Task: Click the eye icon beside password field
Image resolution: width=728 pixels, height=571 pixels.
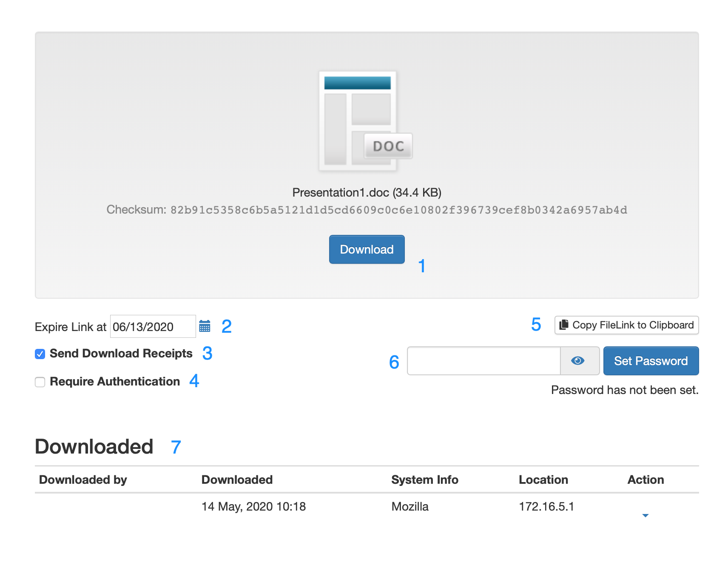Action: coord(578,360)
